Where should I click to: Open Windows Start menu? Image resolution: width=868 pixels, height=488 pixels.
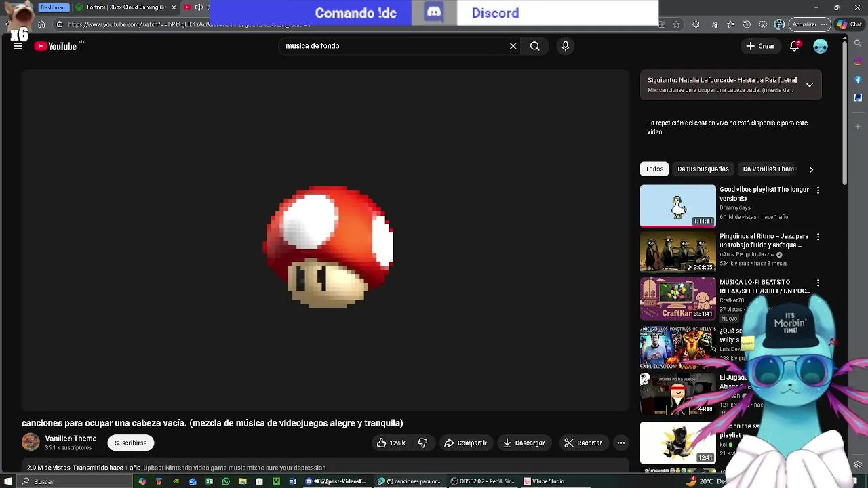click(x=8, y=481)
